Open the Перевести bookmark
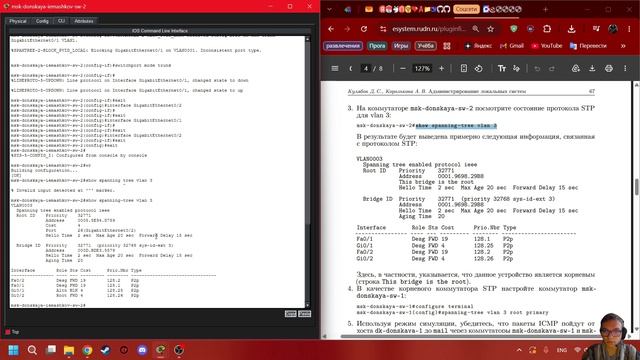The height and width of the screenshot is (360, 640). coord(588,46)
